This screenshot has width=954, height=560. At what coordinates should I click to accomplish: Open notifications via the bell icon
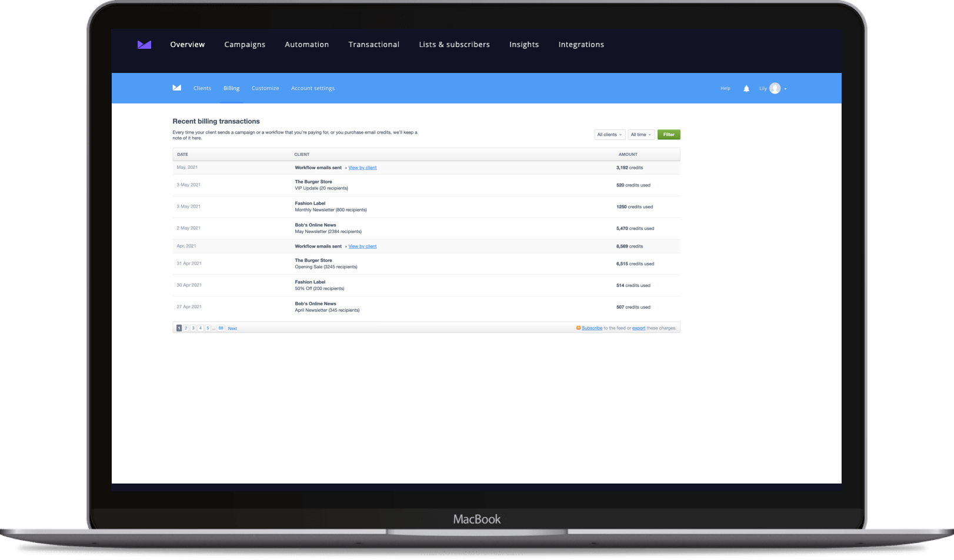pyautogui.click(x=746, y=88)
